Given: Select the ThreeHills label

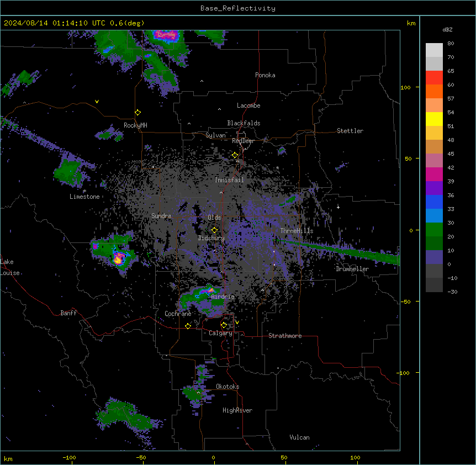Looking at the screenshot, I should (297, 231).
